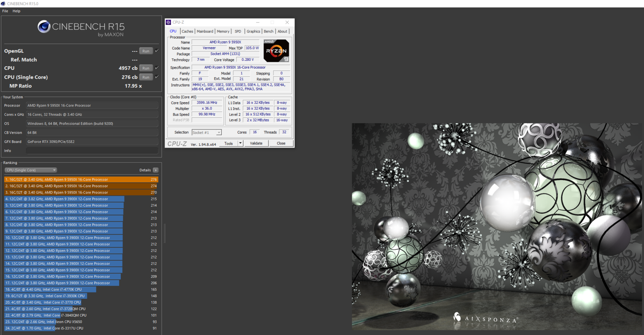This screenshot has width=644, height=335.
Task: Switch to the Mainboard tab in CPU-Z
Action: (x=205, y=31)
